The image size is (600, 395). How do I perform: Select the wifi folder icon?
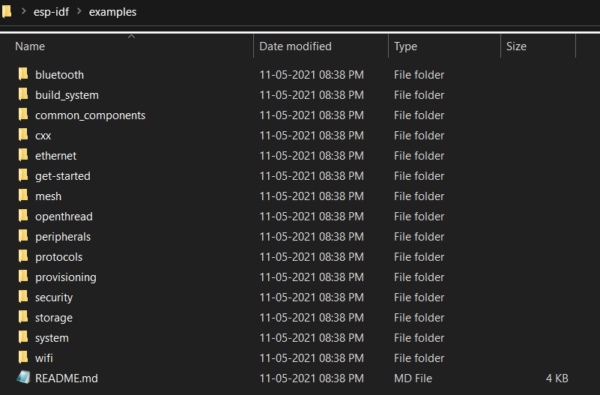[23, 357]
